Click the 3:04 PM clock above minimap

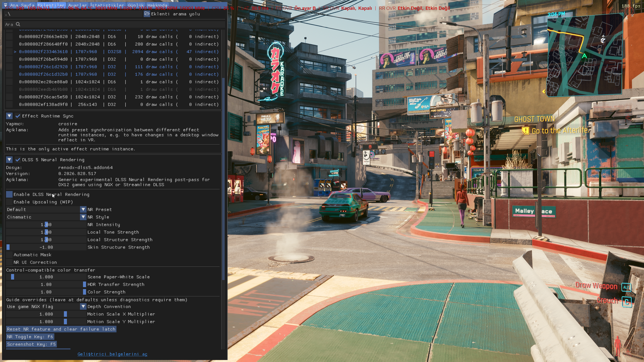coord(556,14)
